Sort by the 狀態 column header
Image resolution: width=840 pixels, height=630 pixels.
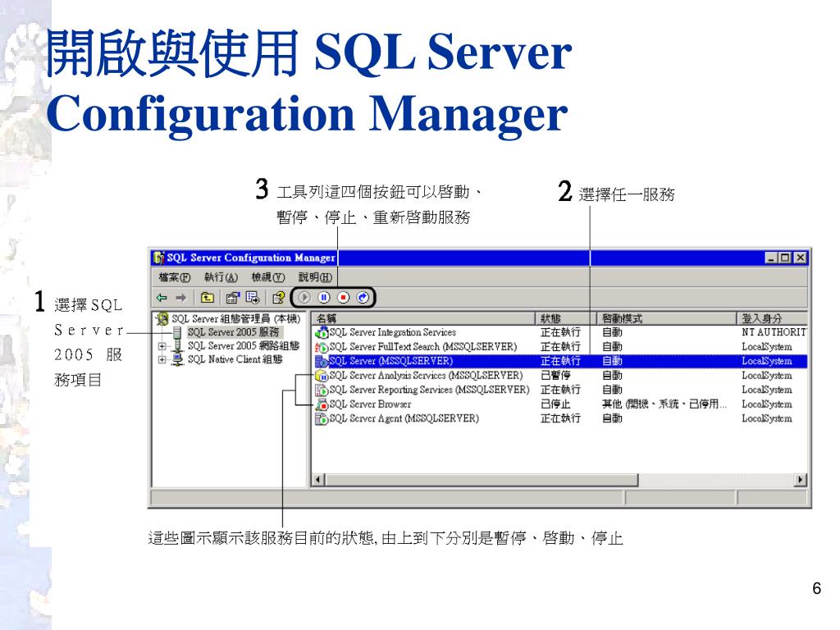566,318
